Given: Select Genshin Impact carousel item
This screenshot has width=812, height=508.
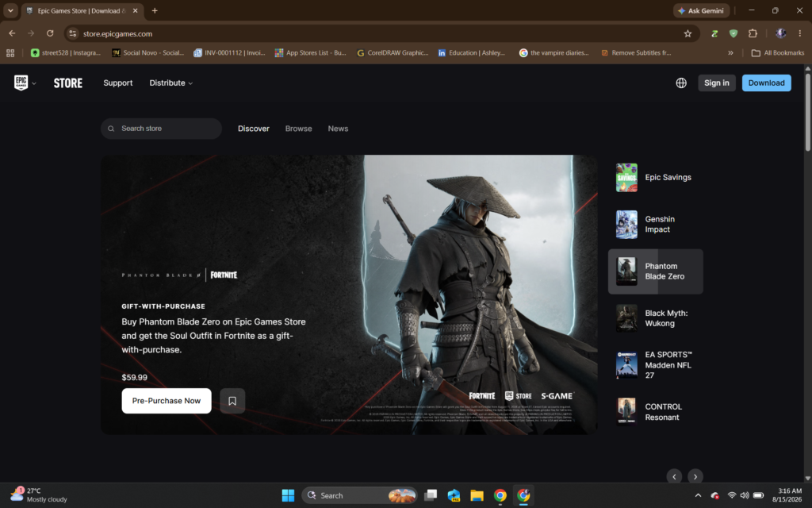Looking at the screenshot, I should (x=655, y=225).
